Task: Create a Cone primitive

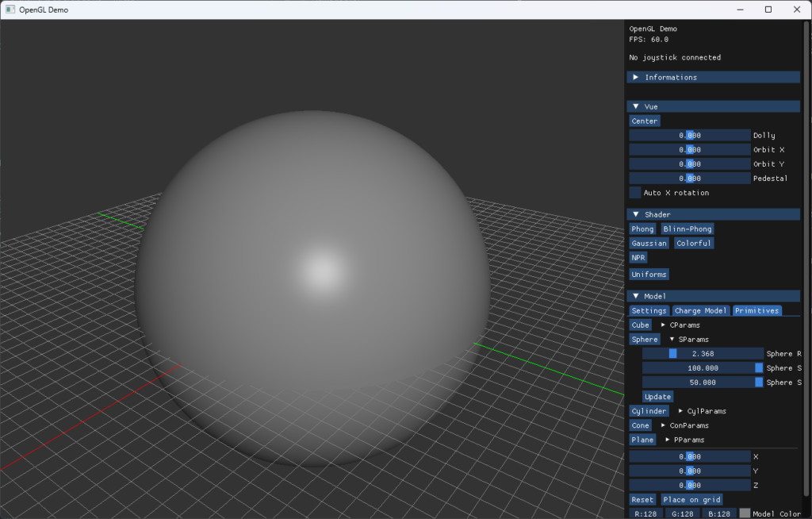Action: point(640,425)
